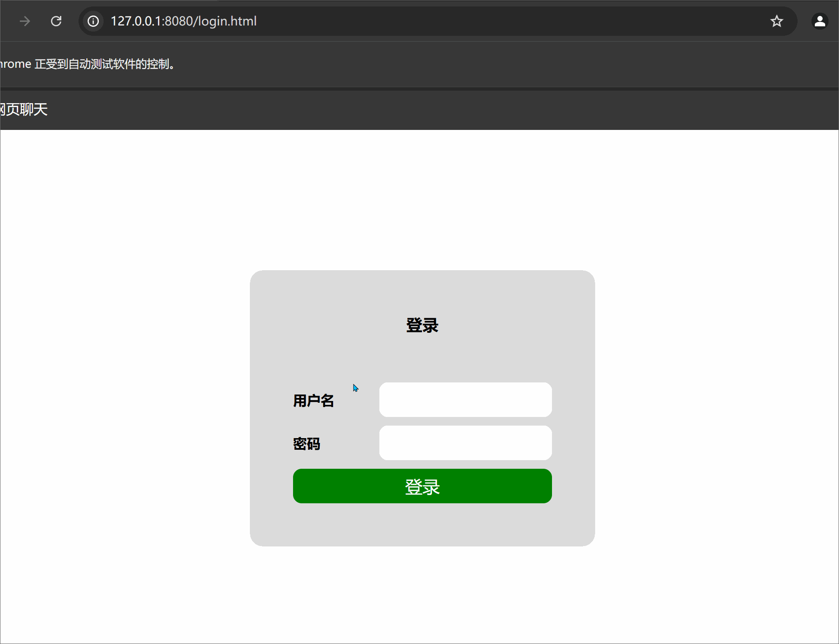Viewport: 839px width, 644px height.
Task: Click the 网页聊天 navigation title
Action: pos(24,110)
